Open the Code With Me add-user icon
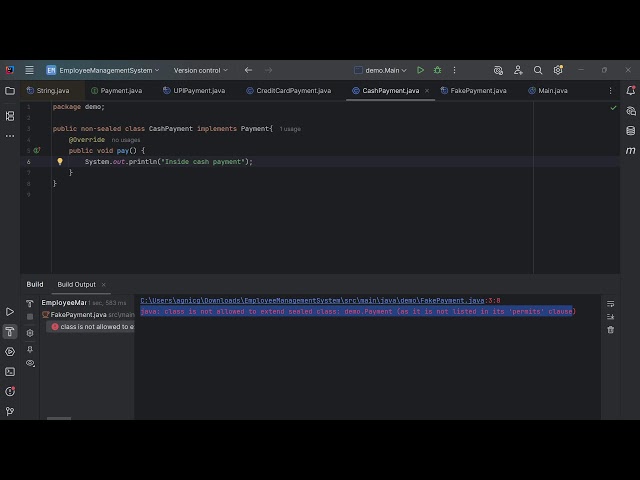The height and width of the screenshot is (480, 640). click(x=518, y=70)
